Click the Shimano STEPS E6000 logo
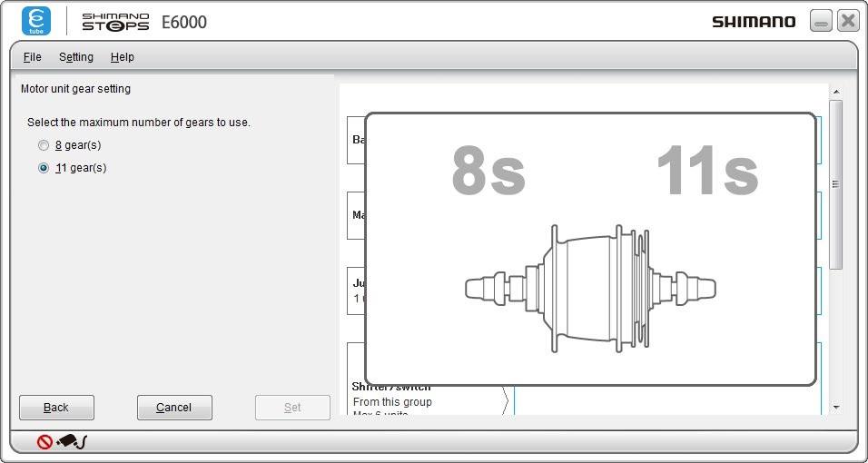This screenshot has width=868, height=463. pyautogui.click(x=144, y=22)
